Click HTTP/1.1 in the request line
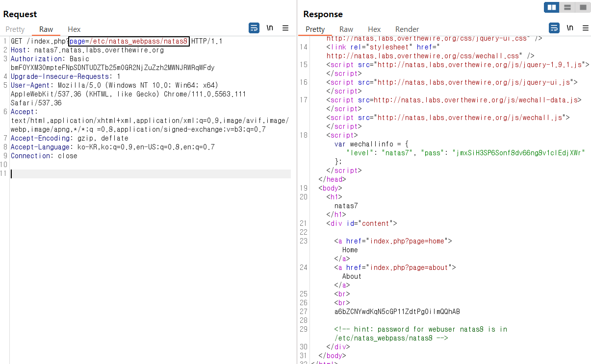The image size is (591, 364). (206, 41)
